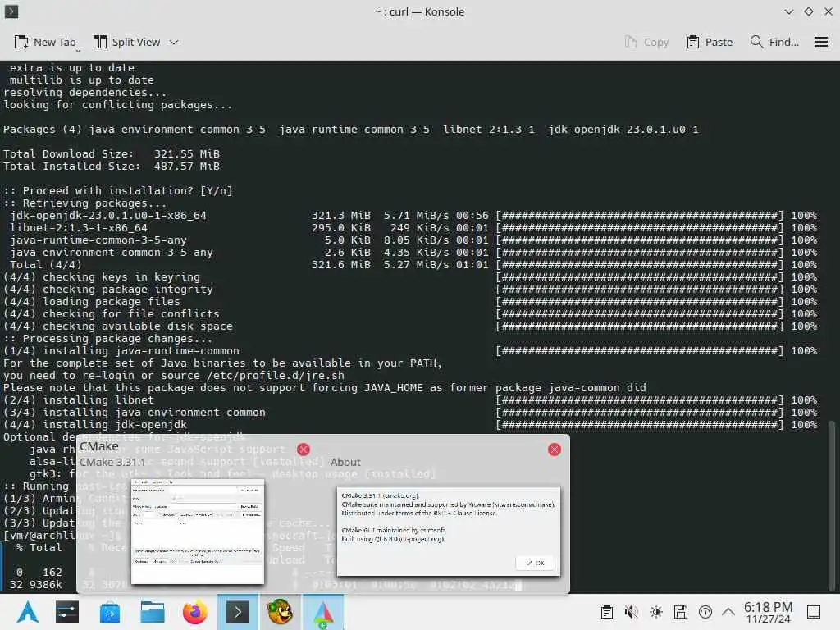This screenshot has width=840, height=630.
Task: Click '(4/4) checking keys in keyring' line
Action: click(102, 277)
